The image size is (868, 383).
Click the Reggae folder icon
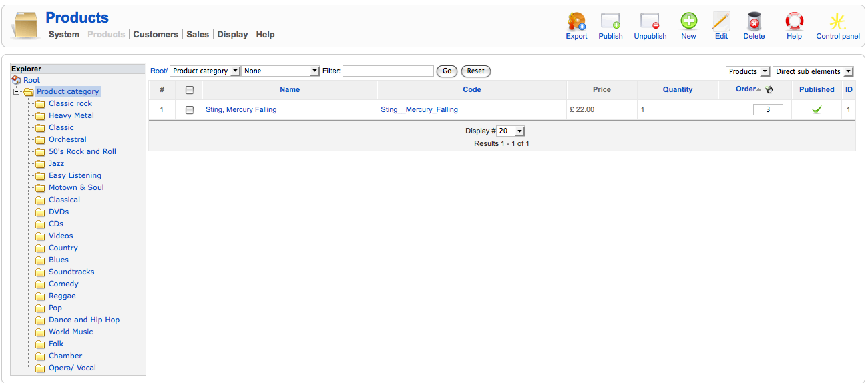(40, 296)
